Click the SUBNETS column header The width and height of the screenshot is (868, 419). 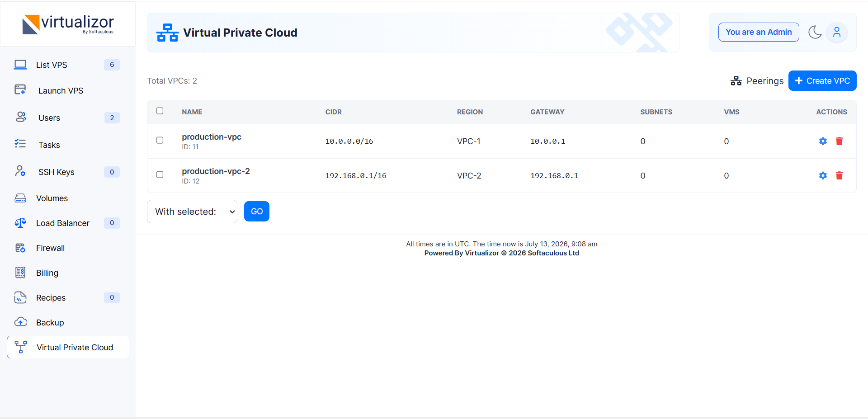(656, 112)
